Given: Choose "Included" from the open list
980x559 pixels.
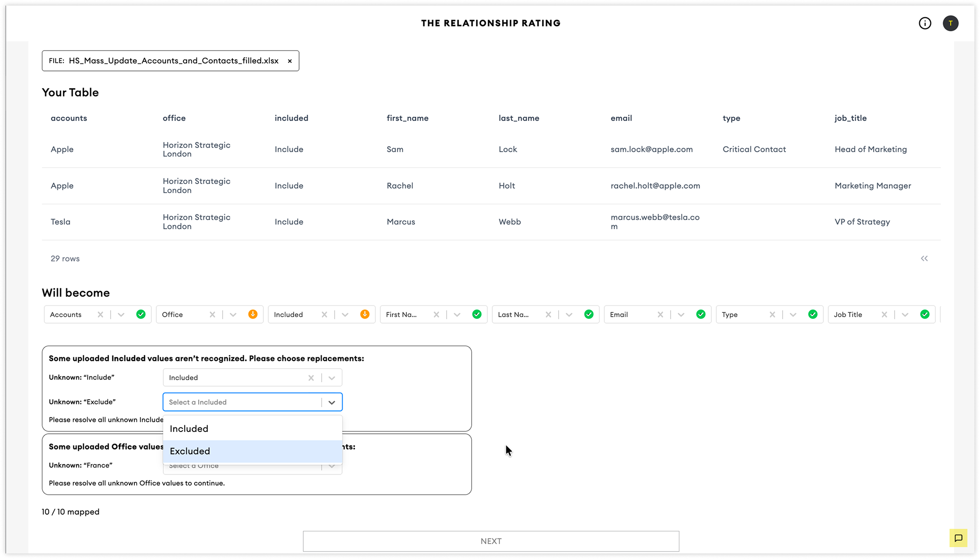Looking at the screenshot, I should 252,429.
